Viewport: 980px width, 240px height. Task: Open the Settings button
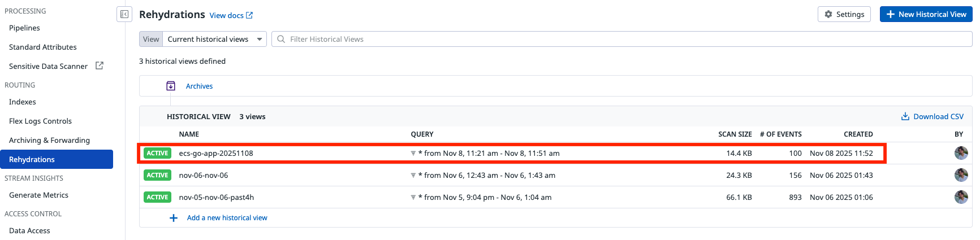click(x=844, y=14)
